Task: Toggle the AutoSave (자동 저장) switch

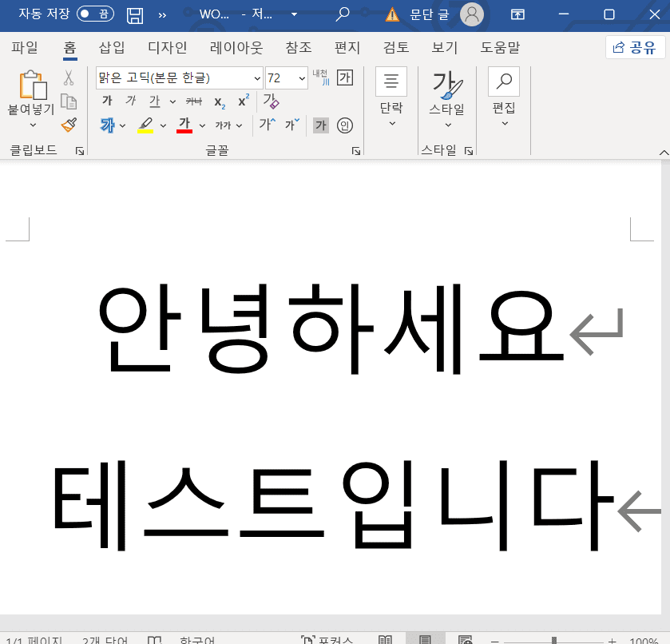Action: [95, 14]
